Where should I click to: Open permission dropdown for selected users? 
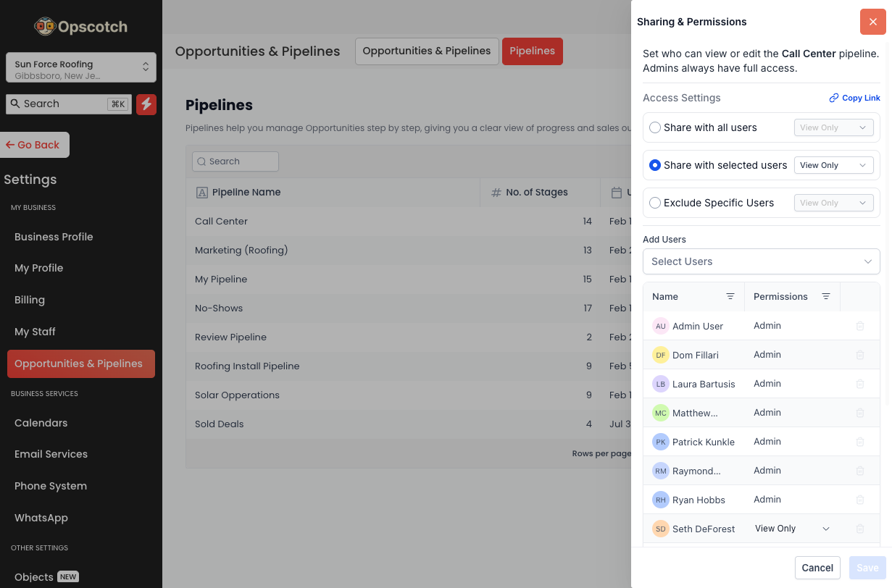(833, 165)
